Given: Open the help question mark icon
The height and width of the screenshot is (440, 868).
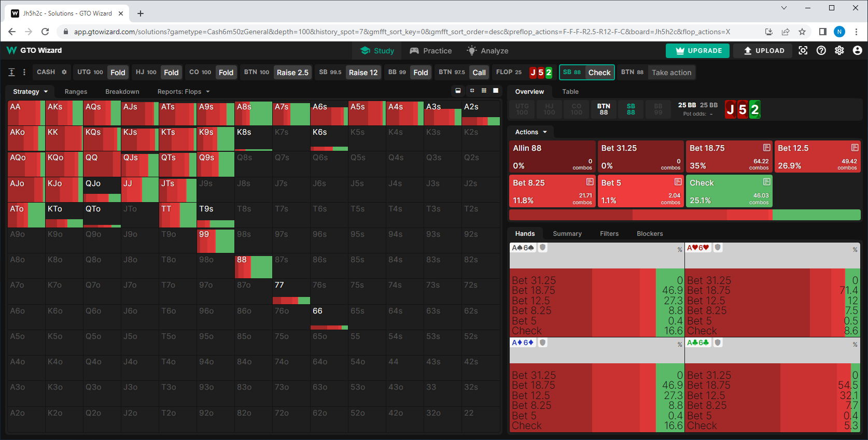Looking at the screenshot, I should tap(821, 50).
